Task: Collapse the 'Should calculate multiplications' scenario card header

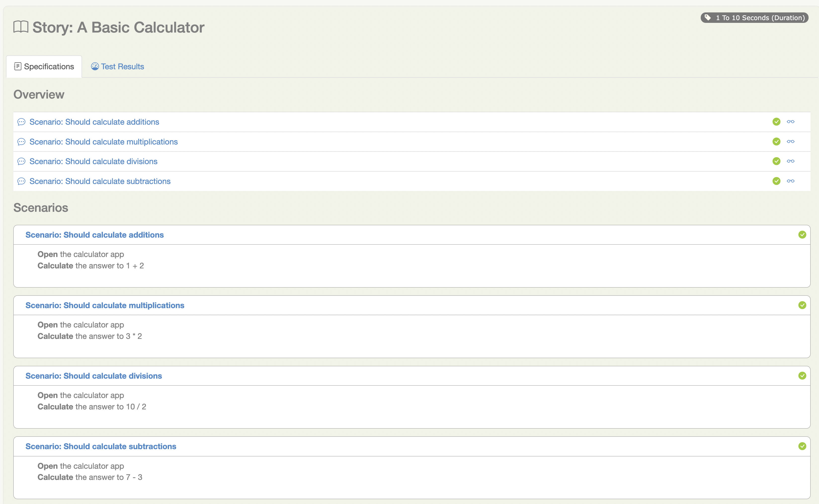Action: (x=105, y=305)
